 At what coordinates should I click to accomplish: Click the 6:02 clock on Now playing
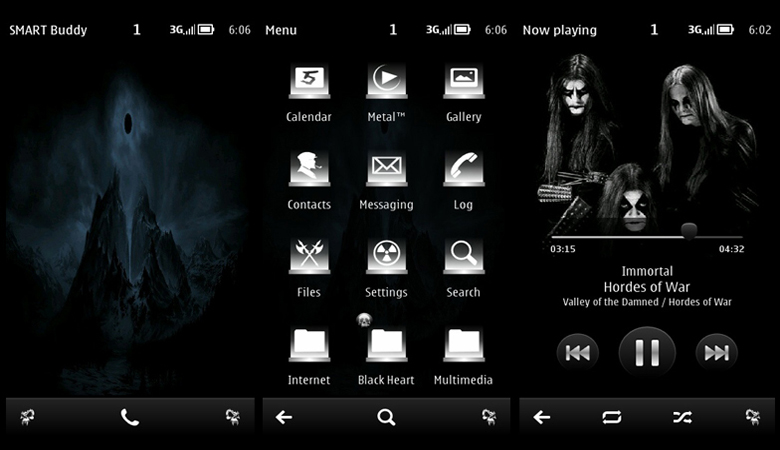pyautogui.click(x=760, y=30)
